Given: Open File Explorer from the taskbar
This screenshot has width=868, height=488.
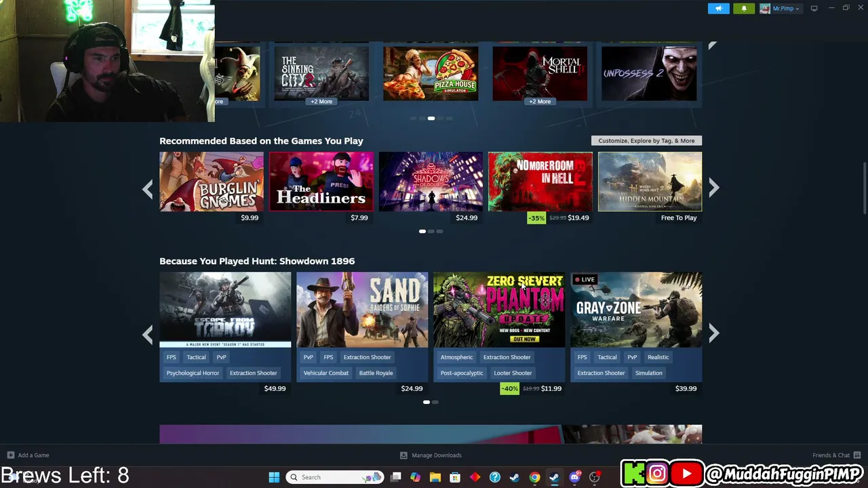Looking at the screenshot, I should 435,477.
